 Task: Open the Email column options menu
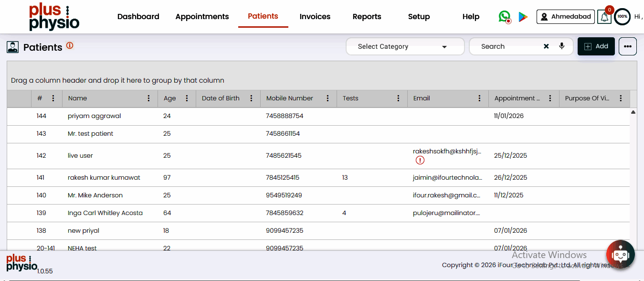click(x=479, y=98)
